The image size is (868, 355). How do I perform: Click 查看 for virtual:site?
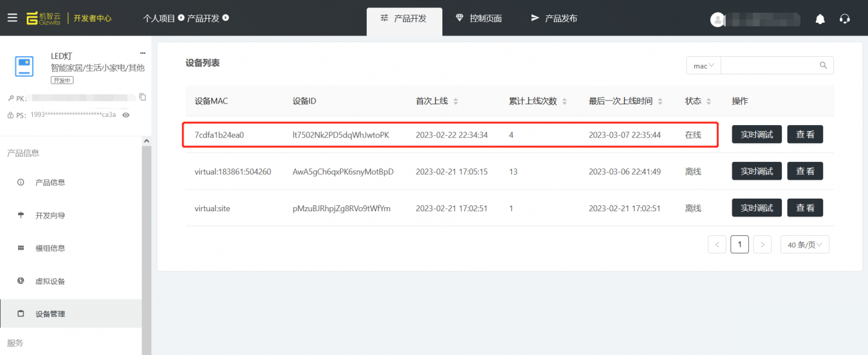[x=805, y=208]
